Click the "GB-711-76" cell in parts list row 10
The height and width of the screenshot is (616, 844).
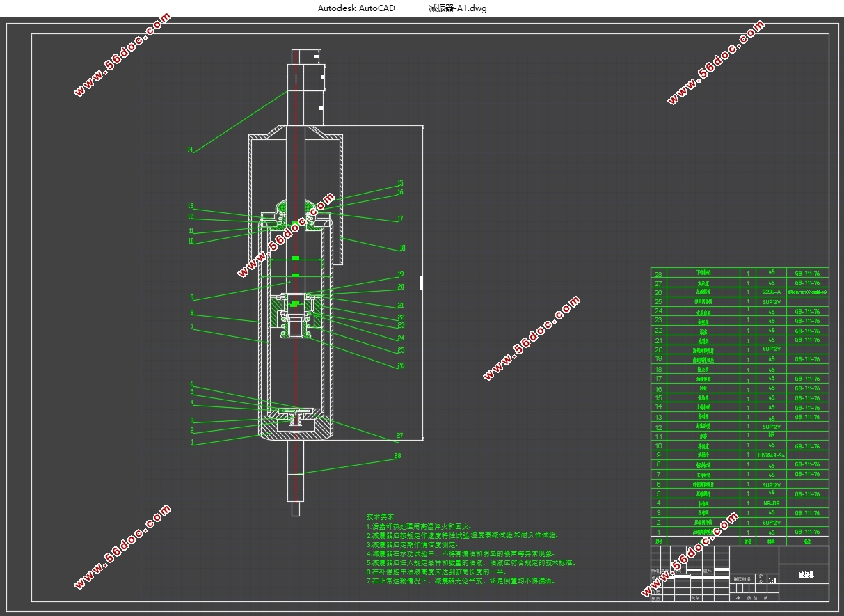click(807, 446)
